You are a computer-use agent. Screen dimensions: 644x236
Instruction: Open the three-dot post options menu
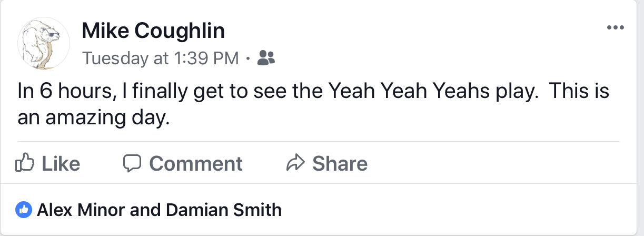[615, 28]
